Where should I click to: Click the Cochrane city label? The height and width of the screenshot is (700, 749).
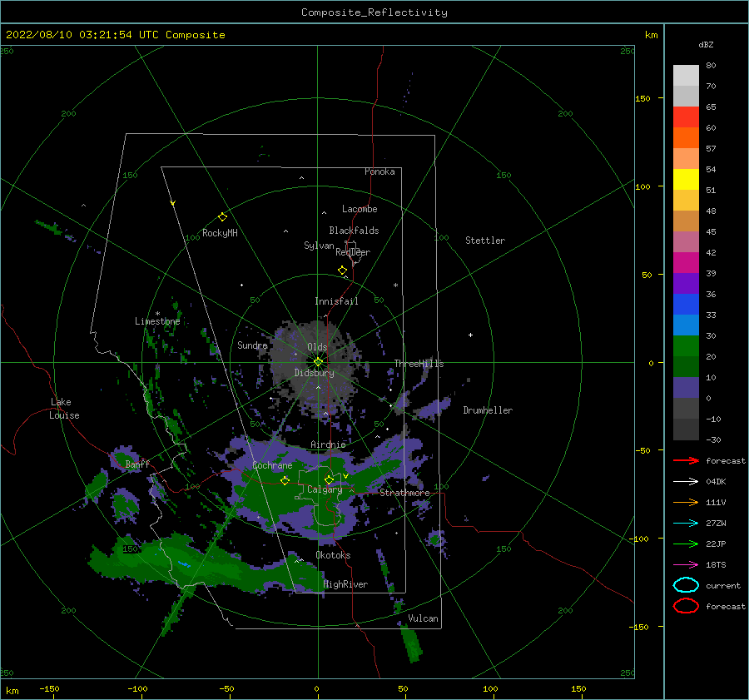[272, 465]
